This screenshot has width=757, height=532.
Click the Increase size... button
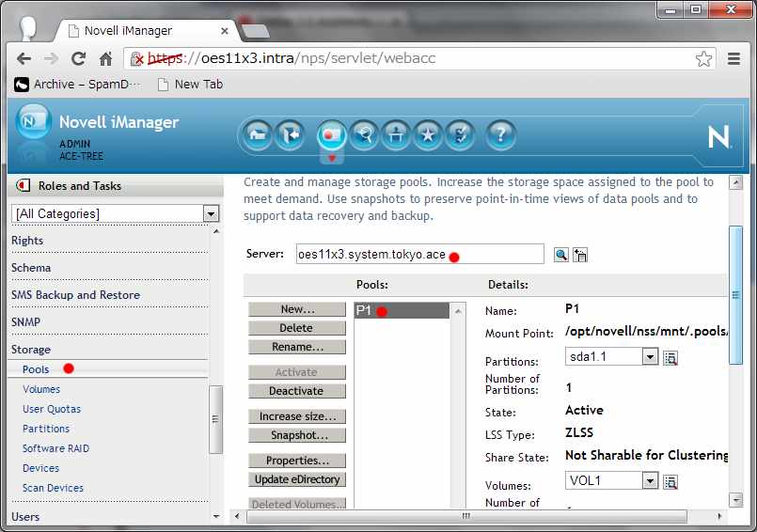click(297, 416)
